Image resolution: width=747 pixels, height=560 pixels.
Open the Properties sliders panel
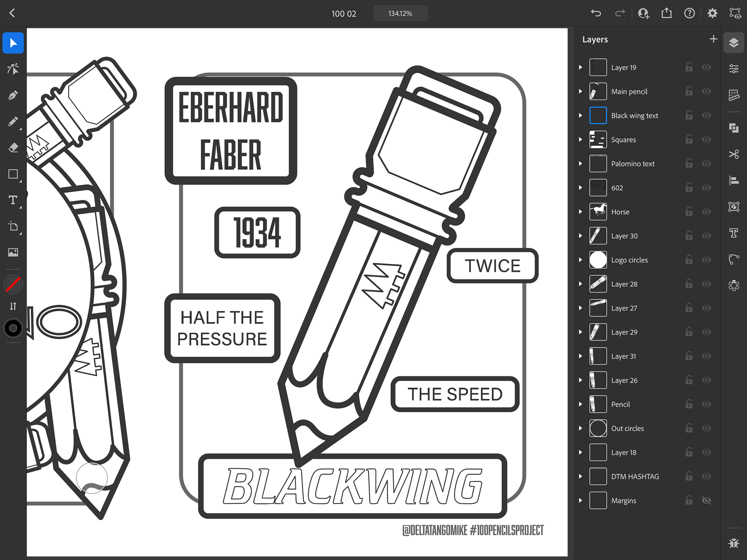[x=734, y=69]
